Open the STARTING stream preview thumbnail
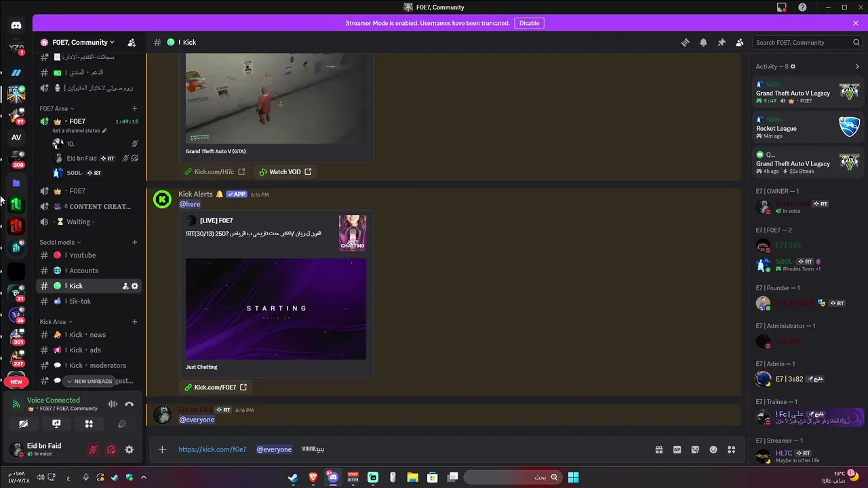868x488 pixels. [x=276, y=308]
